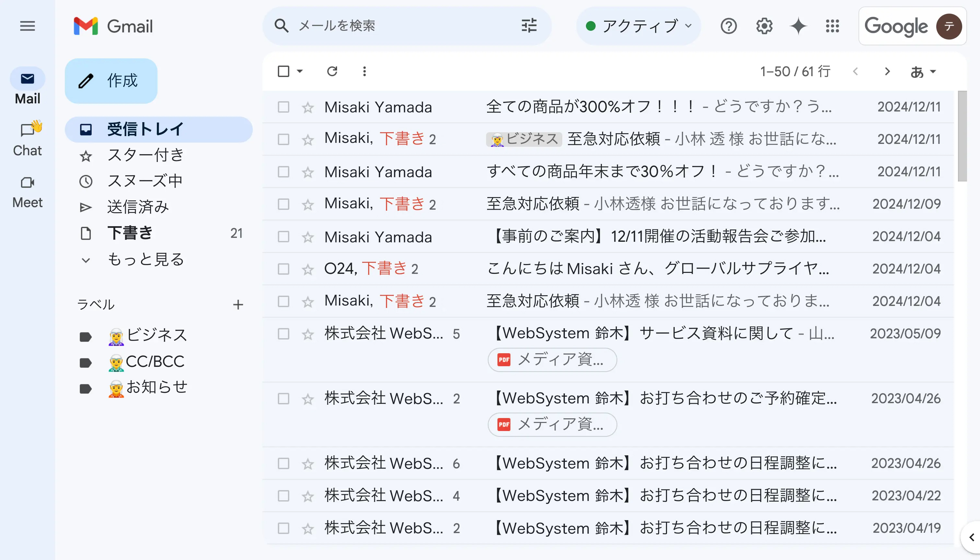Open the Google apps grid

point(832,26)
